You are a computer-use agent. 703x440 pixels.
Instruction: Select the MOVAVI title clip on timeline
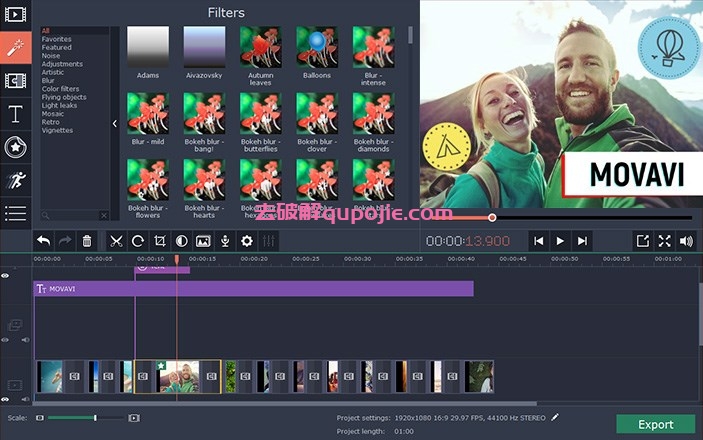tap(254, 289)
